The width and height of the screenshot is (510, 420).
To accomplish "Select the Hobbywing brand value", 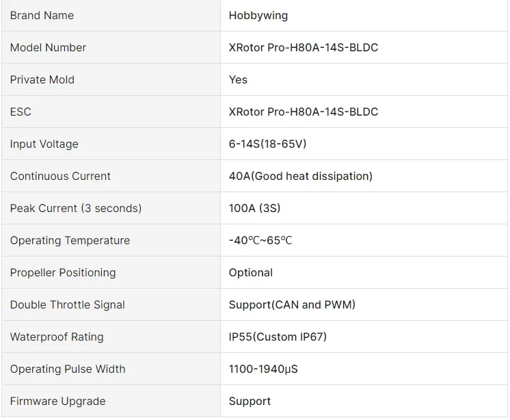I will 258,16.
